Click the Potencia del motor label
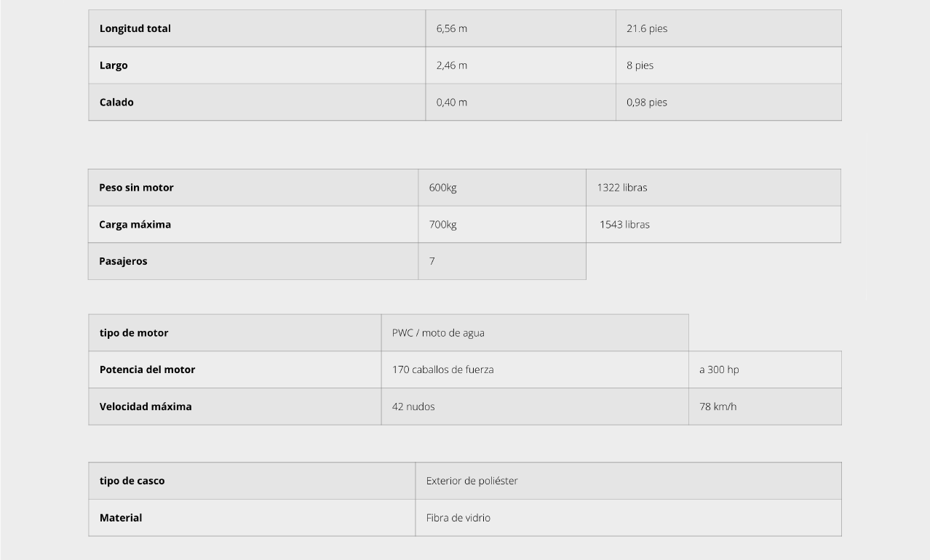The width and height of the screenshot is (930, 560). [x=147, y=369]
